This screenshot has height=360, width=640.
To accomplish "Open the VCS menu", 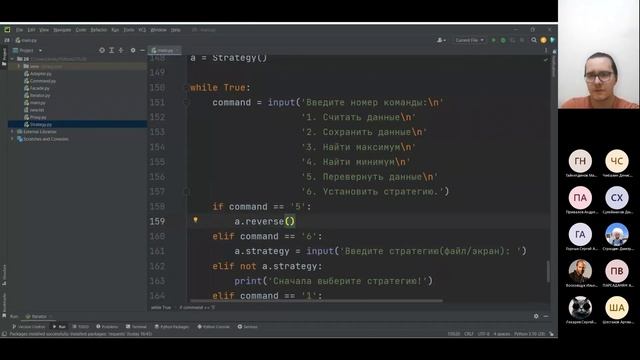I will pyautogui.click(x=142, y=30).
